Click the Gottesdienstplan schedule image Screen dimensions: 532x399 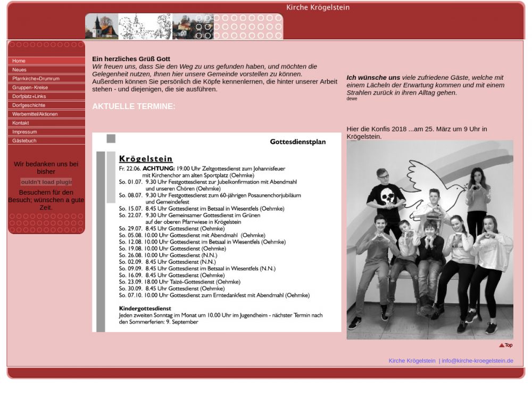pyautogui.click(x=217, y=232)
